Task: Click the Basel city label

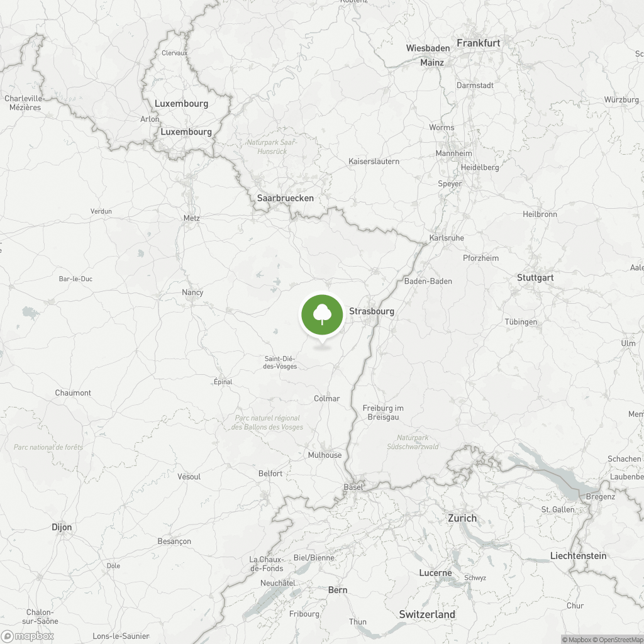Action: (x=353, y=487)
